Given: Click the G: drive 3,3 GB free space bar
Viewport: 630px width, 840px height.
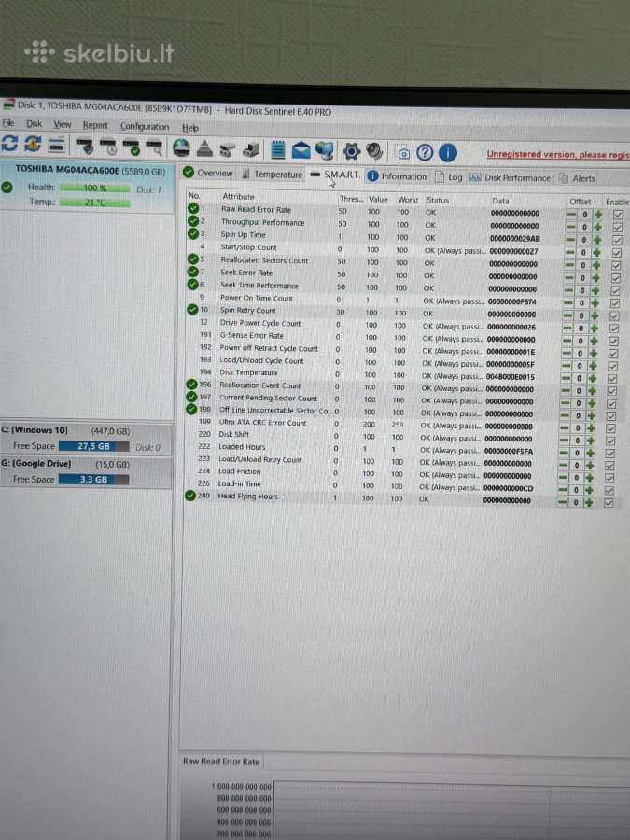Looking at the screenshot, I should coord(93,479).
